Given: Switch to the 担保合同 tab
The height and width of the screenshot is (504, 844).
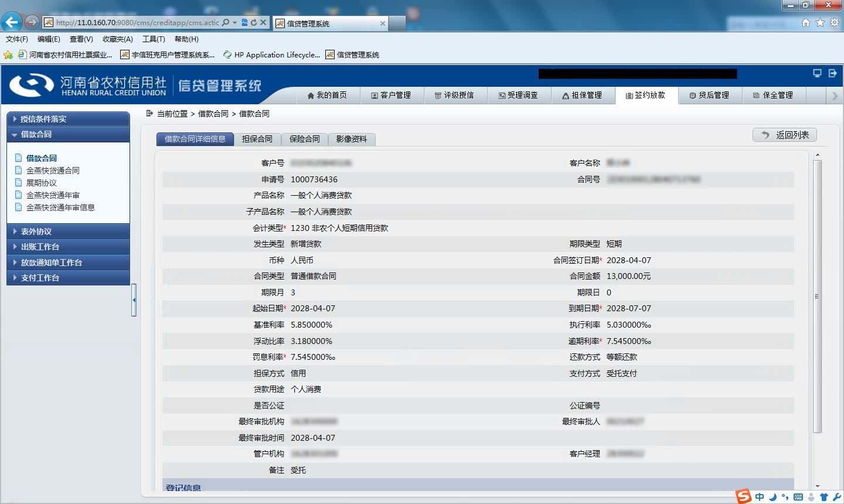Looking at the screenshot, I should (257, 139).
